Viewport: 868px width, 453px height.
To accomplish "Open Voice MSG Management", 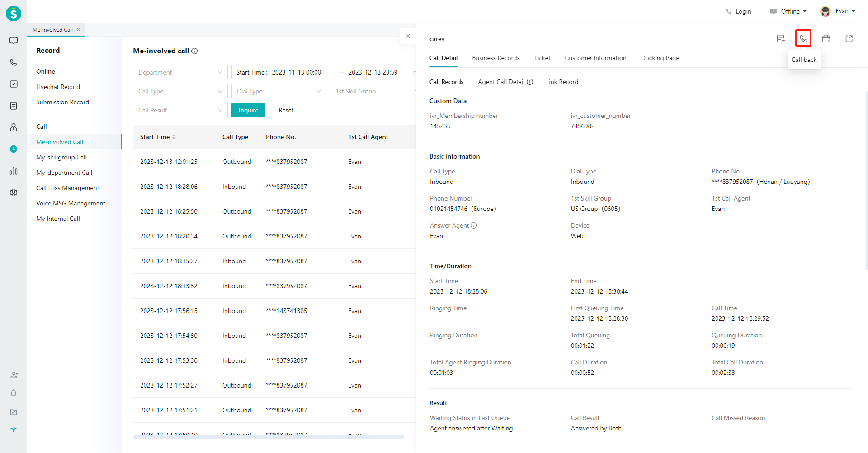I will tap(71, 203).
